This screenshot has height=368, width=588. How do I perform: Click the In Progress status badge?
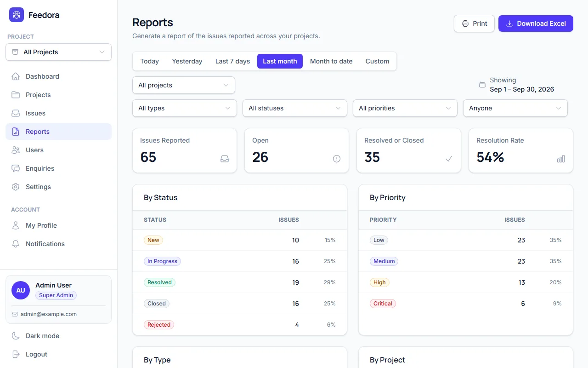point(162,261)
